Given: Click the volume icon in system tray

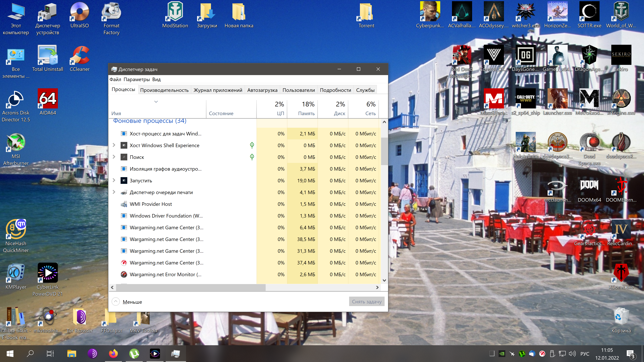Looking at the screenshot, I should pos(572,353).
